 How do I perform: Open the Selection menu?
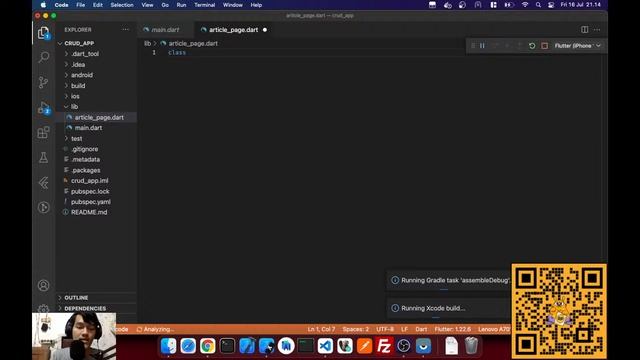click(x=122, y=5)
